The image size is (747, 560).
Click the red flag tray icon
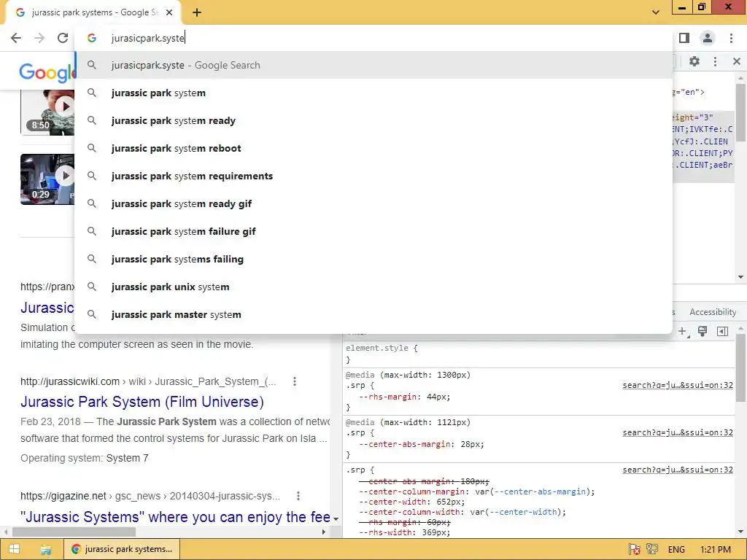point(634,550)
